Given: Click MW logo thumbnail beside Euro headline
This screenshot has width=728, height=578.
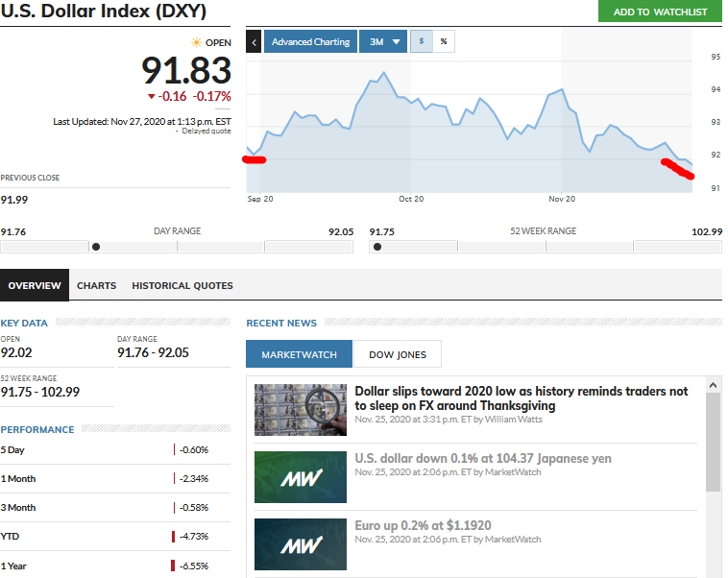Looking at the screenshot, I should tap(301, 544).
